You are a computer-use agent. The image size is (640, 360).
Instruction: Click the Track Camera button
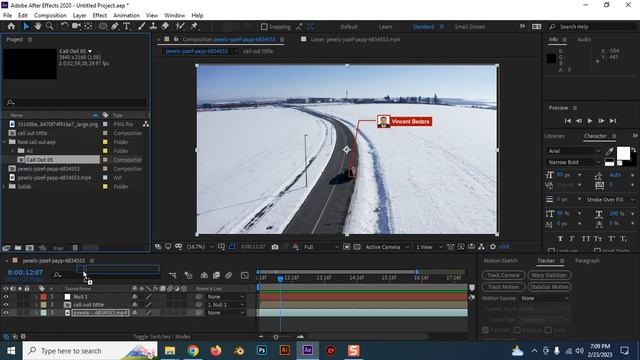(x=503, y=275)
